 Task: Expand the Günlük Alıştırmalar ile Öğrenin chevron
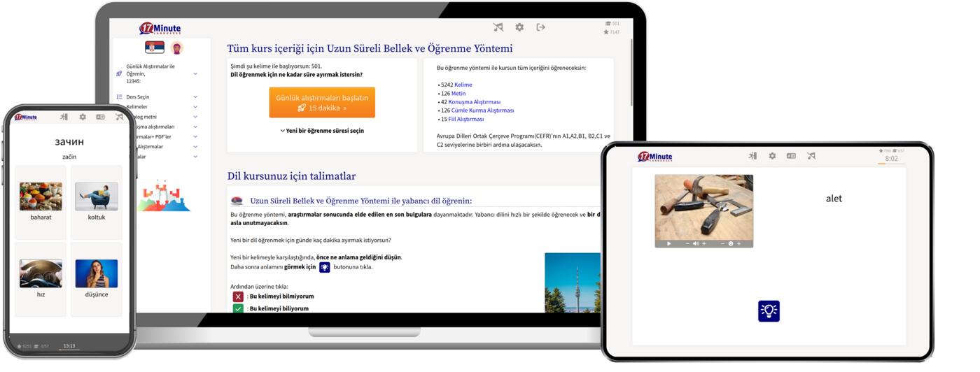(x=195, y=73)
